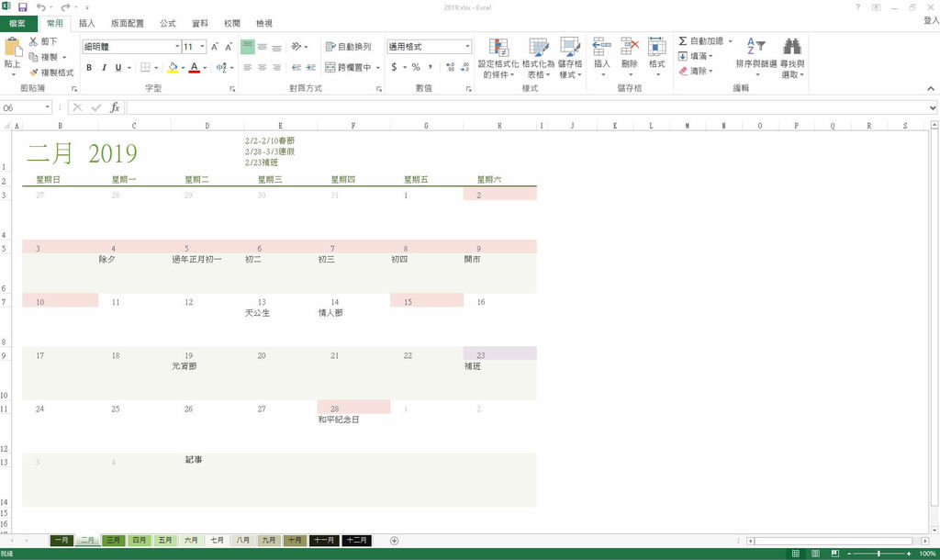Apply the percent style format
The image size is (940, 560).
(416, 67)
